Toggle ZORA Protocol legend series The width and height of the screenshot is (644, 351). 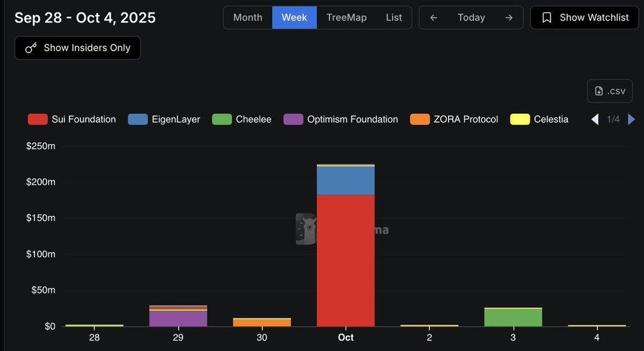[x=454, y=119]
